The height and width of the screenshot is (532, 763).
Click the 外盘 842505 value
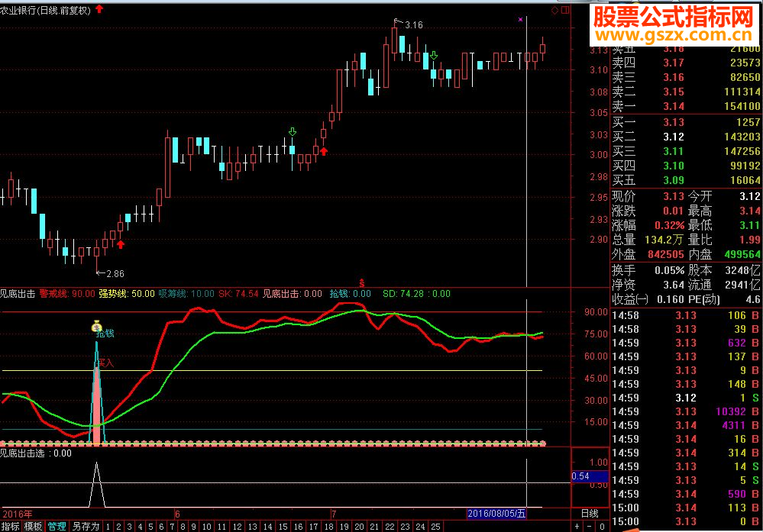click(x=666, y=254)
